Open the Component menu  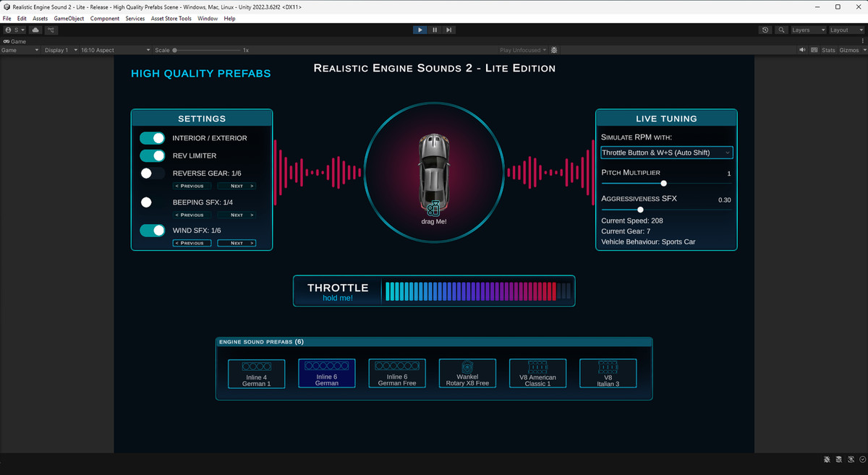(105, 18)
